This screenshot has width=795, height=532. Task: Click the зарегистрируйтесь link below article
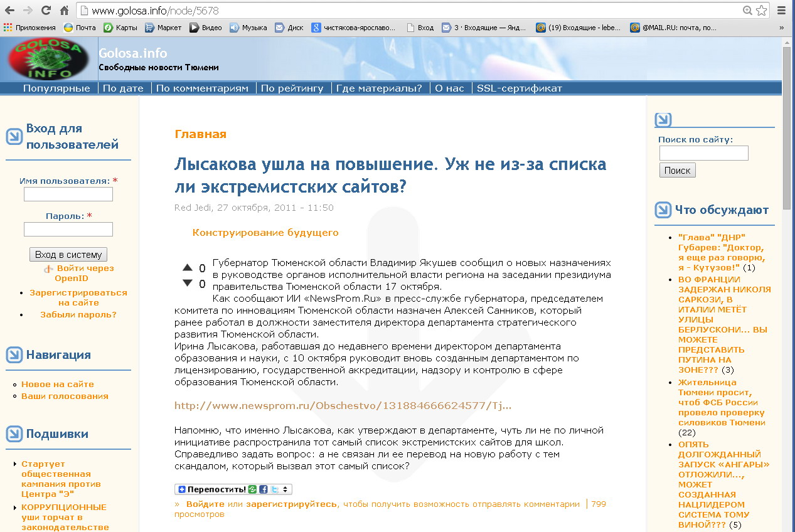tap(291, 504)
